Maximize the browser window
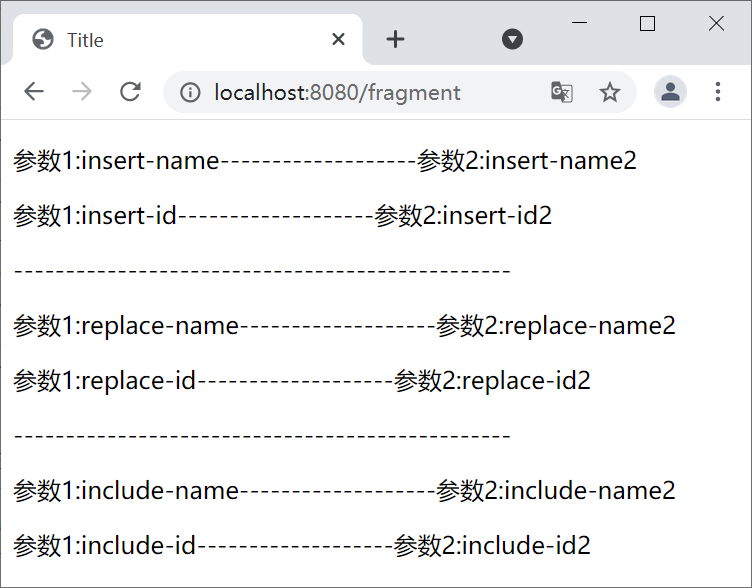 pos(647,24)
